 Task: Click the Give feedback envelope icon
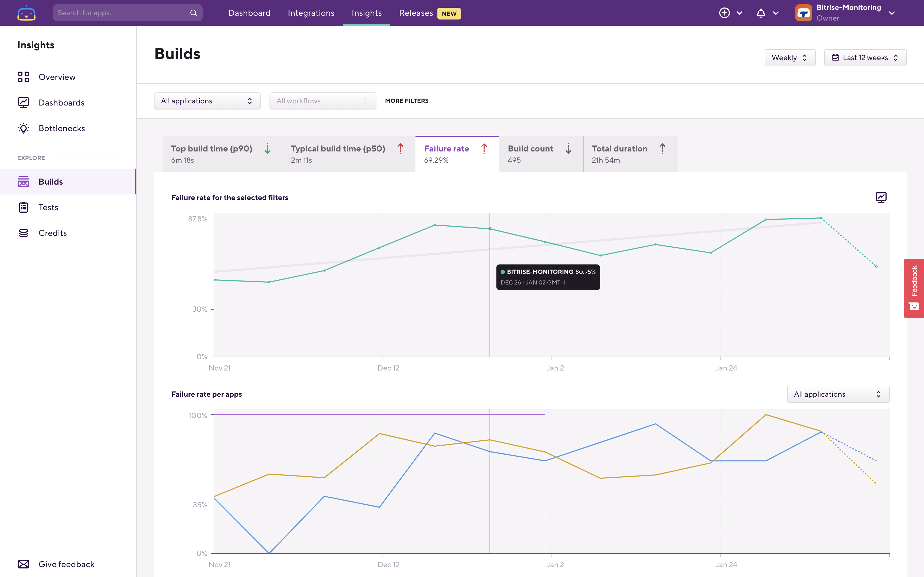click(x=24, y=564)
